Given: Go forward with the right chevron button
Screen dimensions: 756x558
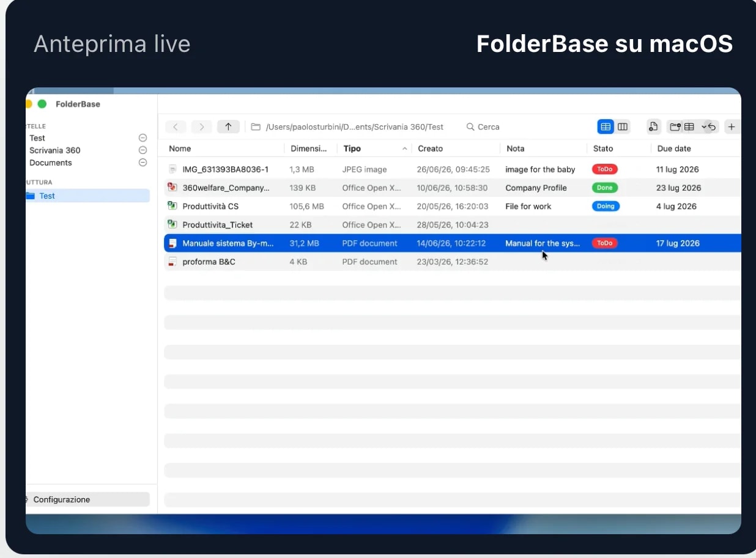Looking at the screenshot, I should (x=202, y=127).
